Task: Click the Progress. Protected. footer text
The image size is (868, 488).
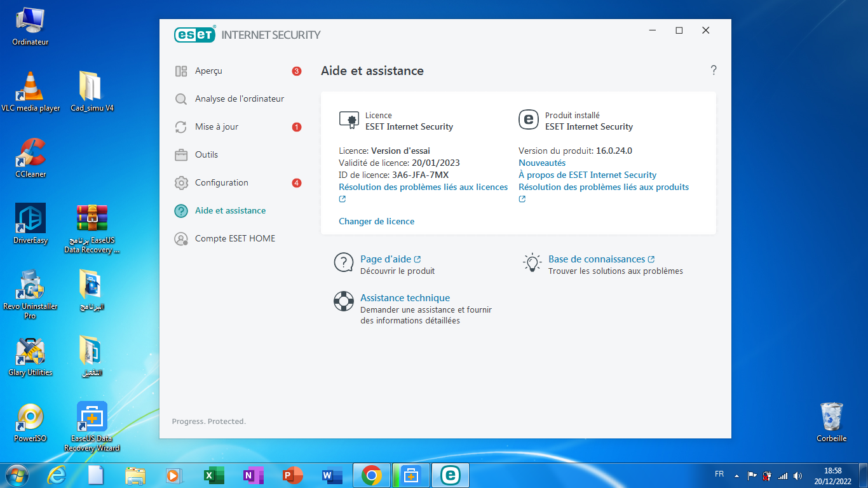Action: click(x=209, y=421)
